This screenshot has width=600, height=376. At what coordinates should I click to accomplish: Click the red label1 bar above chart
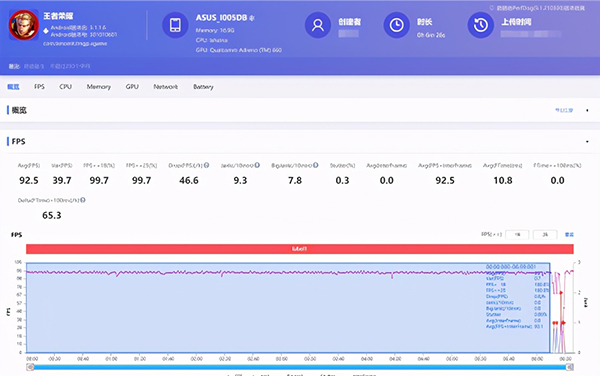click(300, 249)
